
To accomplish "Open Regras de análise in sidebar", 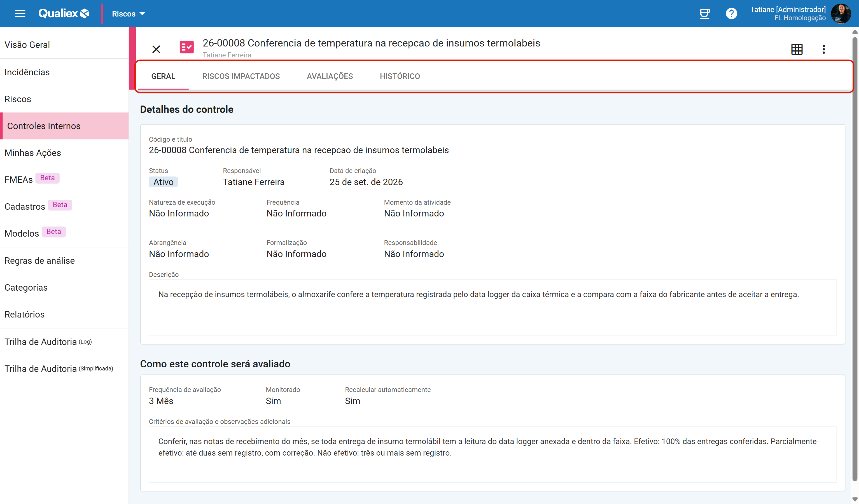I will point(64,260).
